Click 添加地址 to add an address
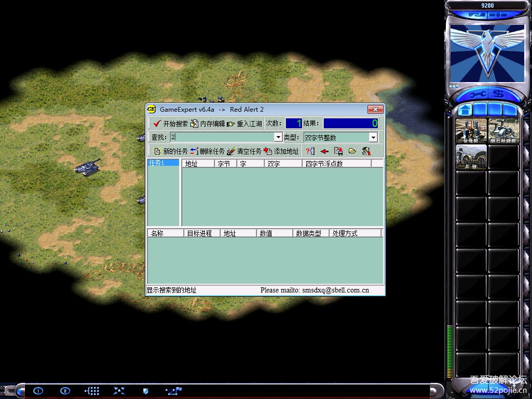Image resolution: width=532 pixels, height=399 pixels. [x=281, y=151]
